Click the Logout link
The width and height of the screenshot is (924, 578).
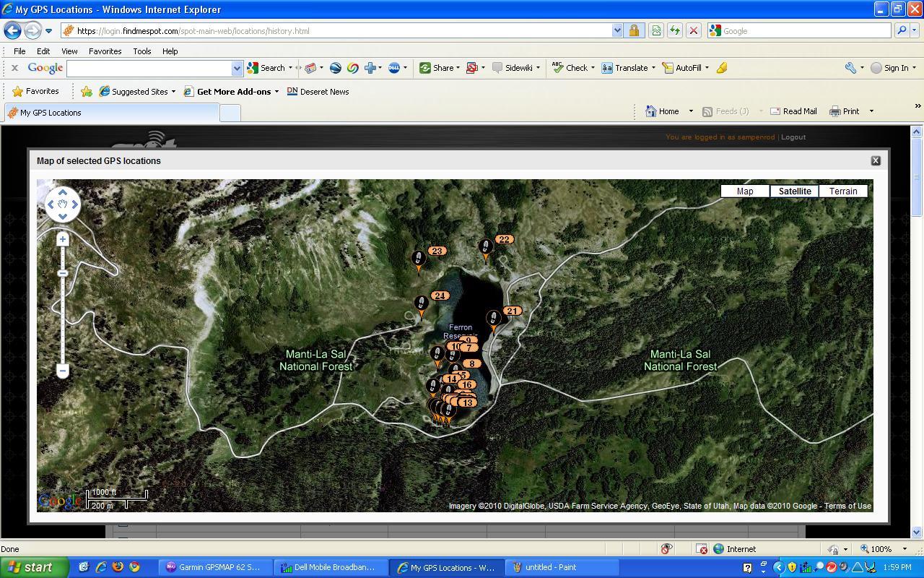pyautogui.click(x=793, y=137)
